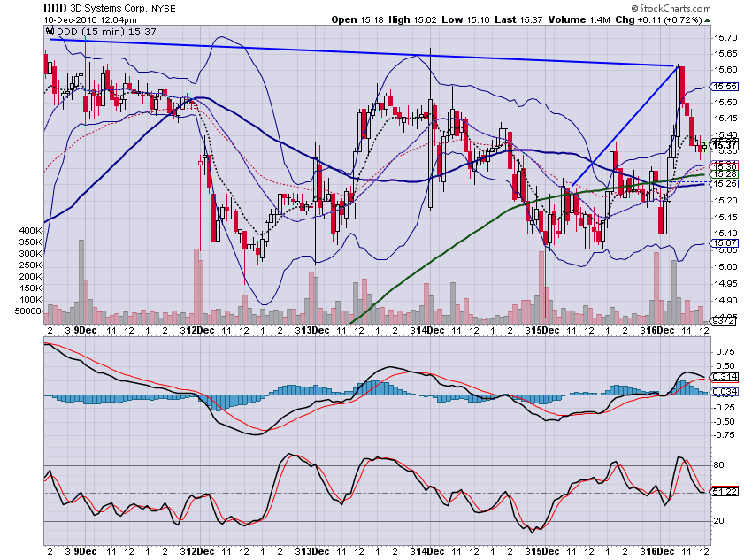Click the -0.25 MACD axis label
Image resolution: width=752 pixels, height=560 pixels.
click(x=725, y=408)
